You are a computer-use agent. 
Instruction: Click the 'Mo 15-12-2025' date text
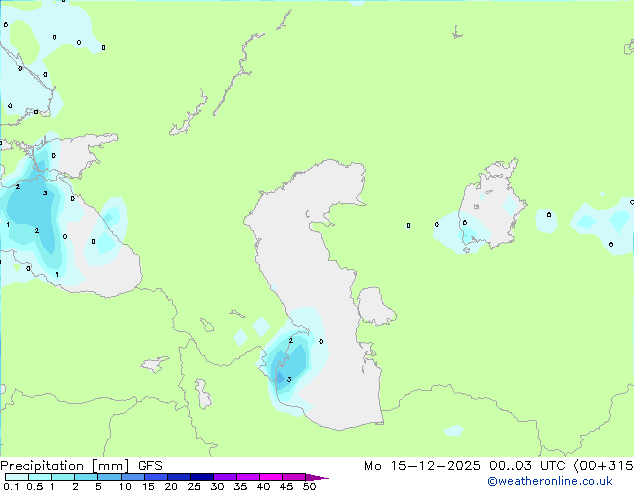pyautogui.click(x=422, y=466)
